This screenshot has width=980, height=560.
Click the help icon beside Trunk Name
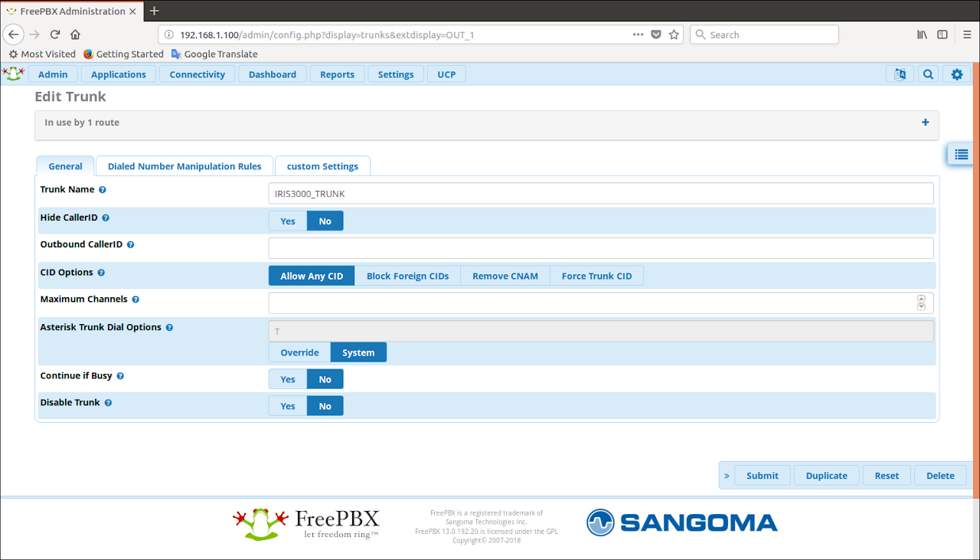(103, 190)
